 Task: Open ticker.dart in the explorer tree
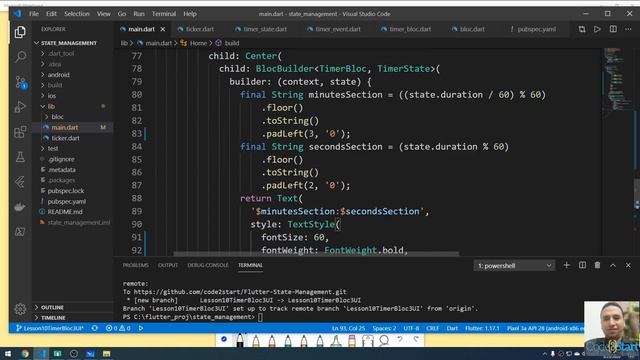point(65,138)
